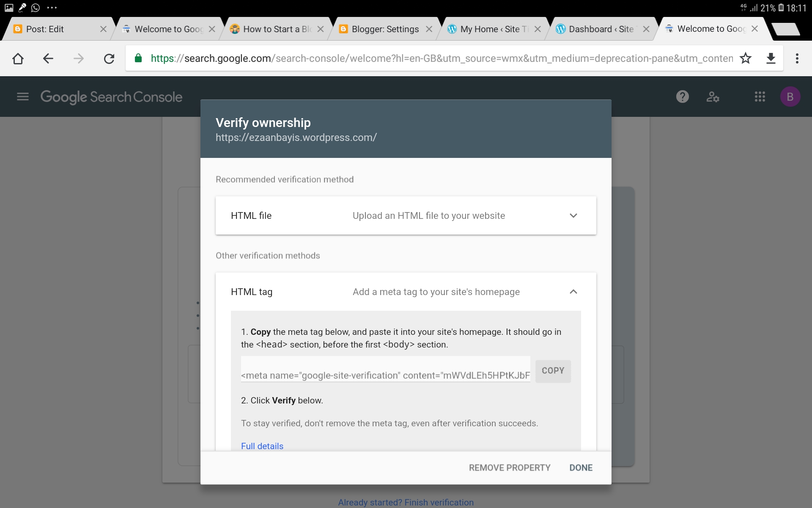This screenshot has height=508, width=812.
Task: Click COPY to copy the meta tag
Action: (x=553, y=371)
